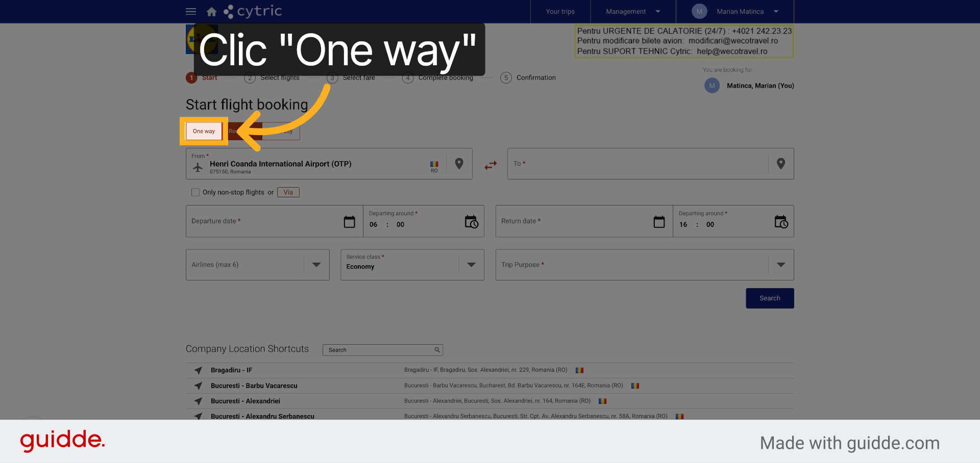The width and height of the screenshot is (980, 463).
Task: Open location picker for From field
Action: coord(459,164)
